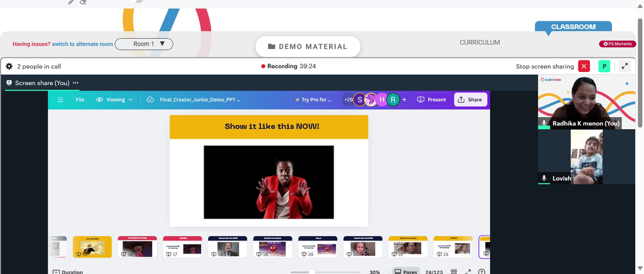Select slide thumbnail 19

(272, 246)
